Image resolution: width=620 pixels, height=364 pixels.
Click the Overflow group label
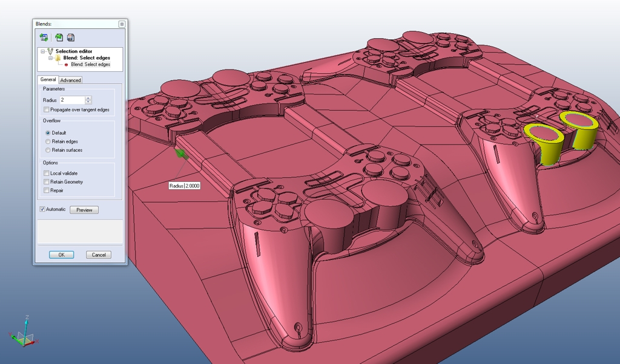click(x=52, y=120)
